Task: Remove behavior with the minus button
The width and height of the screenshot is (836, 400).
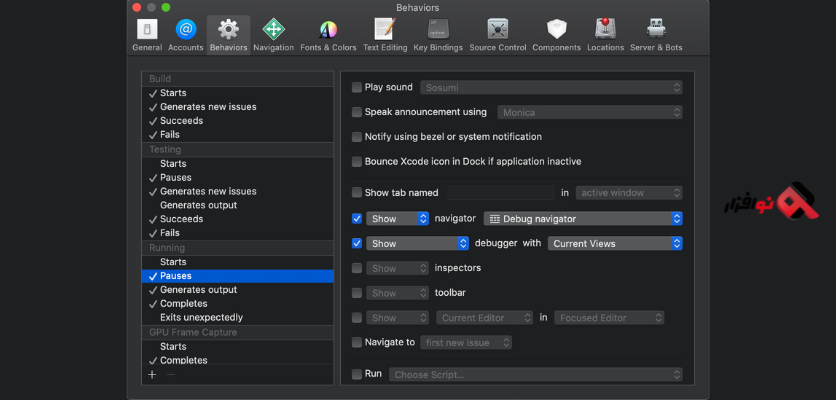Action: click(x=171, y=374)
